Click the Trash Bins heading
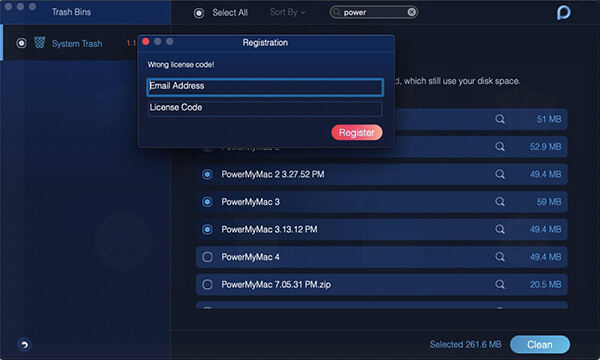 click(x=72, y=12)
